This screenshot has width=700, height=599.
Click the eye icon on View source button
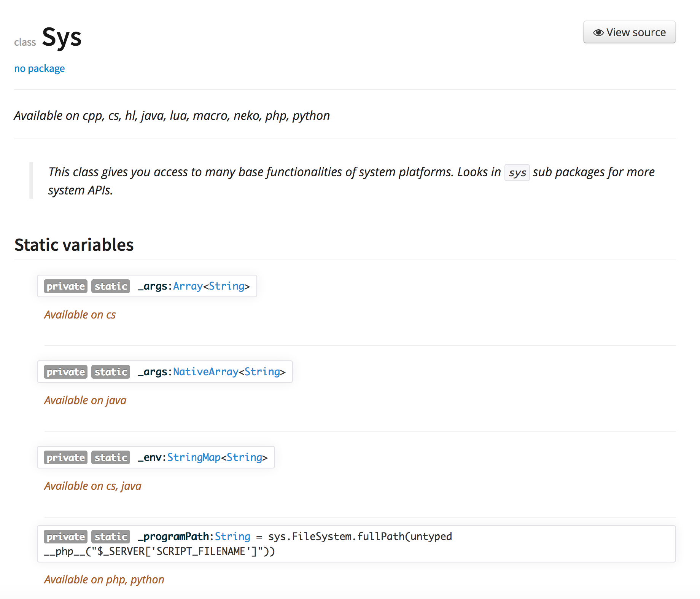pyautogui.click(x=598, y=32)
